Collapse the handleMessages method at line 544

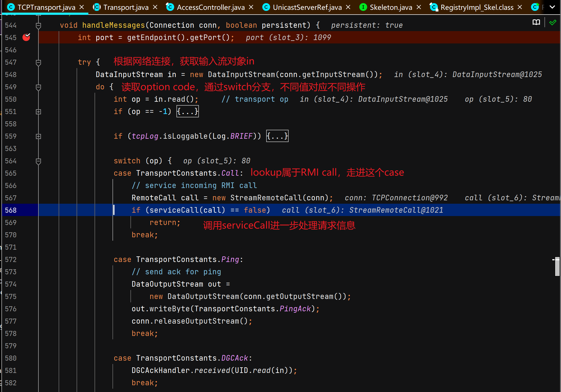pos(38,25)
